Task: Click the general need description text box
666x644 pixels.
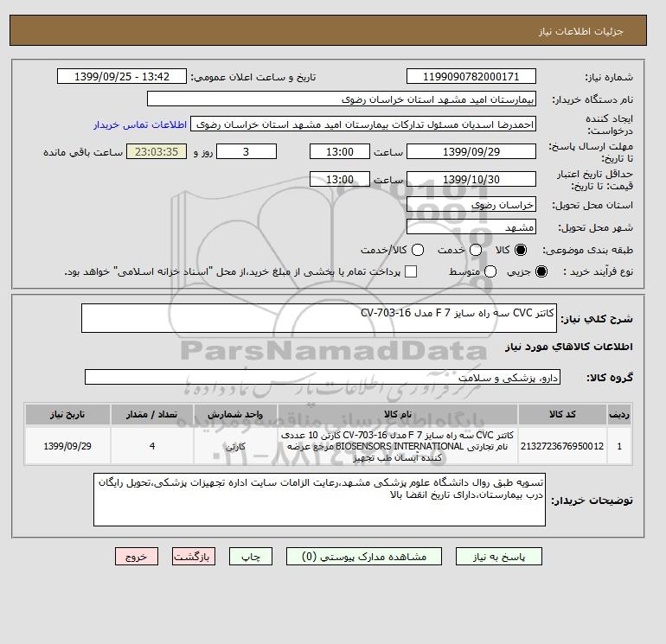Action: coord(318,318)
